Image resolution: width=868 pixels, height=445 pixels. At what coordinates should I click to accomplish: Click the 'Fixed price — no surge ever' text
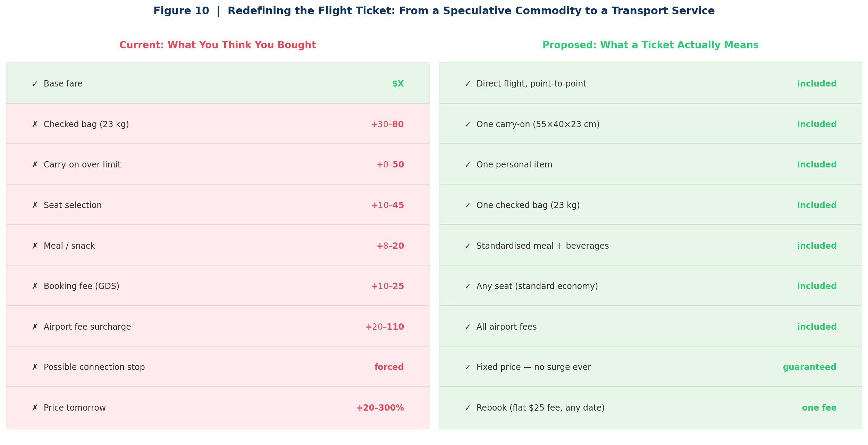coord(533,368)
